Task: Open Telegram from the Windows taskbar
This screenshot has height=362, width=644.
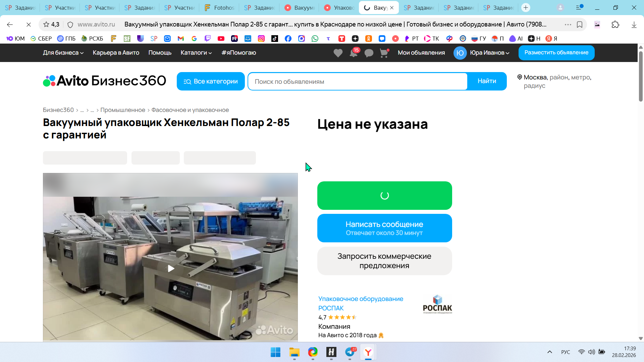Action: (350, 352)
